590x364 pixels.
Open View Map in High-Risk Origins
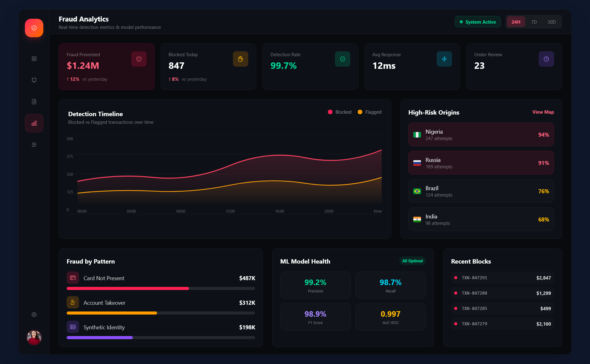pos(543,112)
